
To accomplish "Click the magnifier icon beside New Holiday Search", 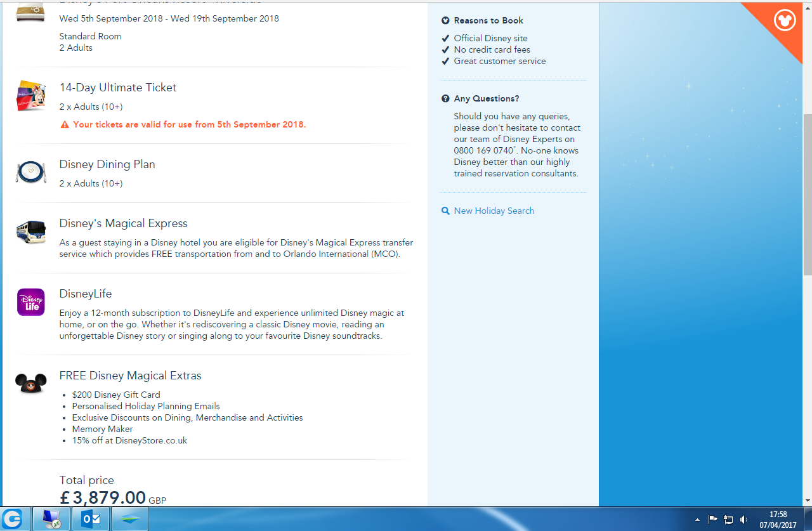I will 445,211.
